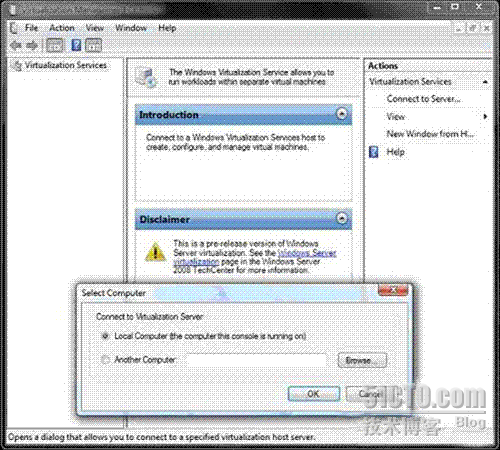Image resolution: width=500 pixels, height=450 pixels.
Task: Click the Help action link
Action: click(396, 152)
